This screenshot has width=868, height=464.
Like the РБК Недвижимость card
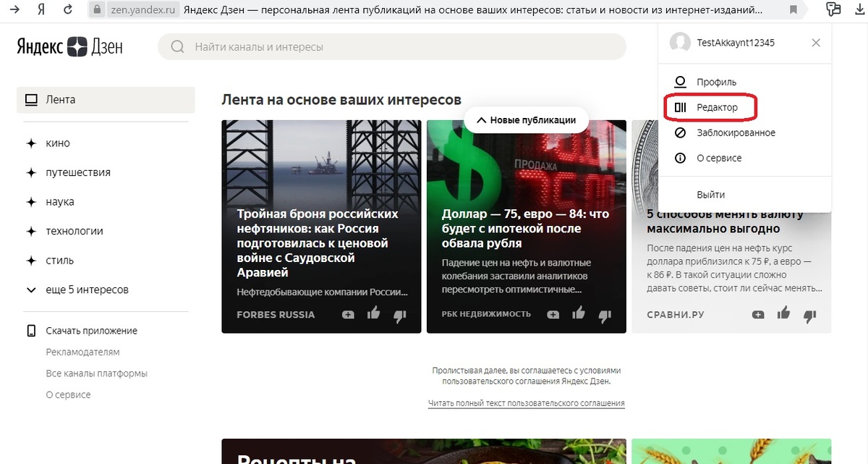pos(579,313)
